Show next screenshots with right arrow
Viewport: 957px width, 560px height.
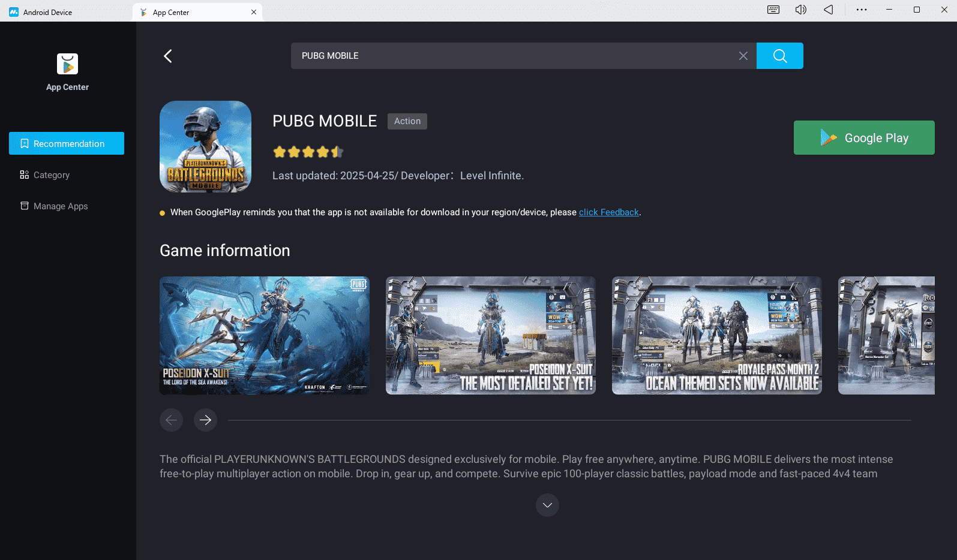click(x=205, y=420)
